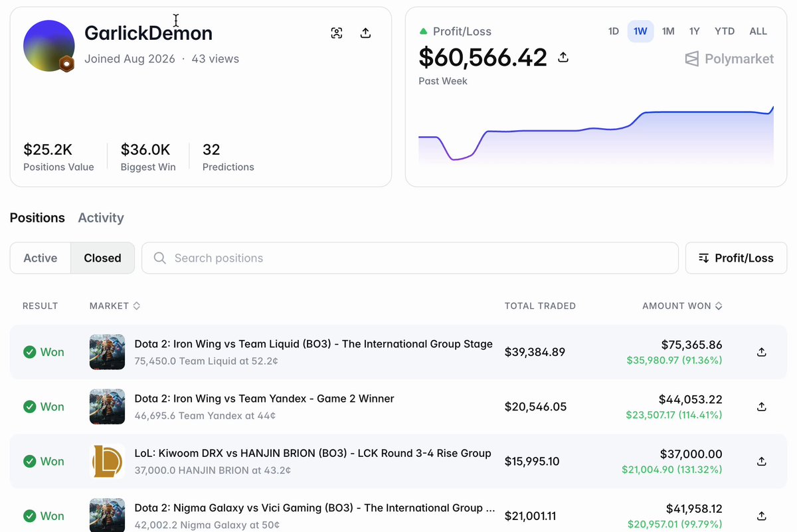Share the Iron Wing vs Team Yandex position
Viewport: 797px width, 532px height.
(762, 406)
